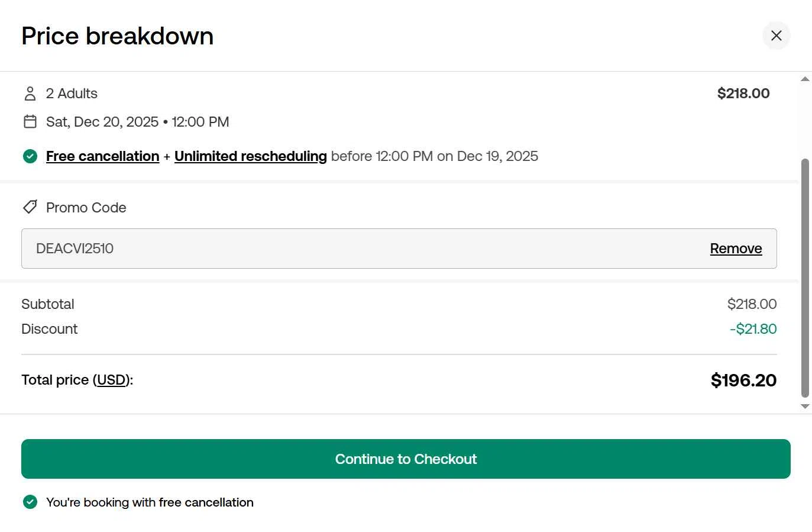
Task: Click the green checkmark beside "You're booking" note
Action: click(30, 502)
